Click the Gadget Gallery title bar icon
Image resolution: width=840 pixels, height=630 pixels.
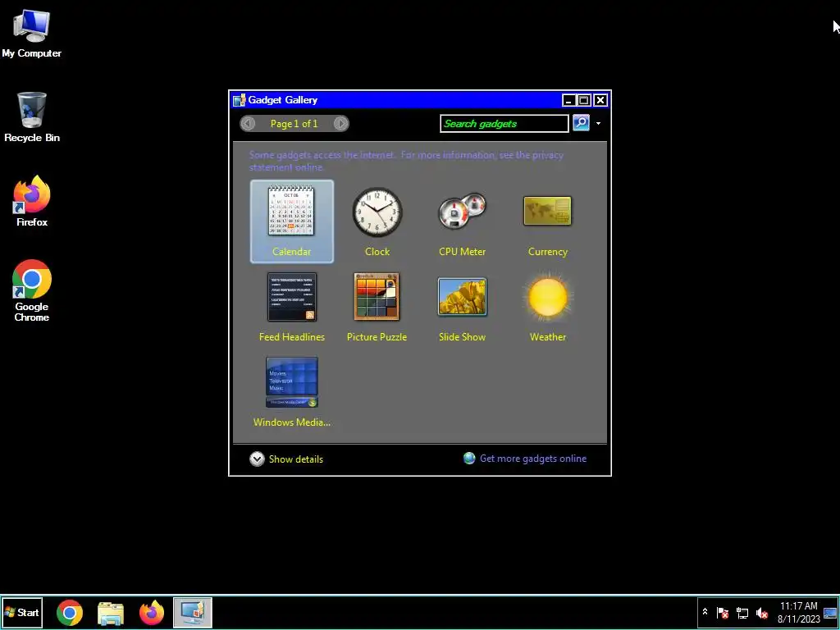pos(239,100)
